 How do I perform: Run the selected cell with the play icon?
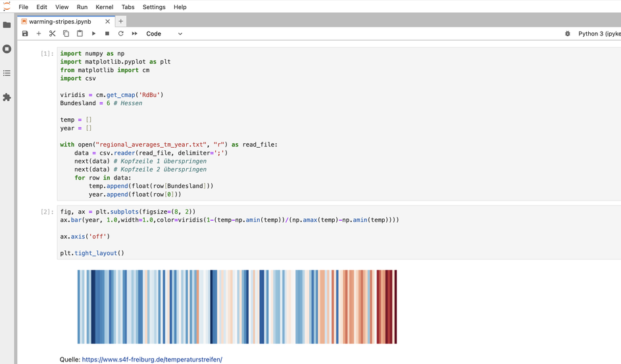(x=93, y=34)
